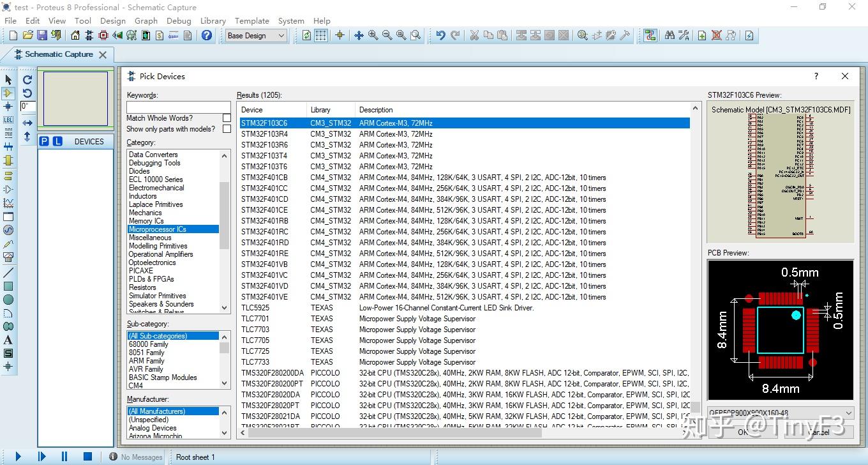Open Bill of Materials dollar icon

160,36
